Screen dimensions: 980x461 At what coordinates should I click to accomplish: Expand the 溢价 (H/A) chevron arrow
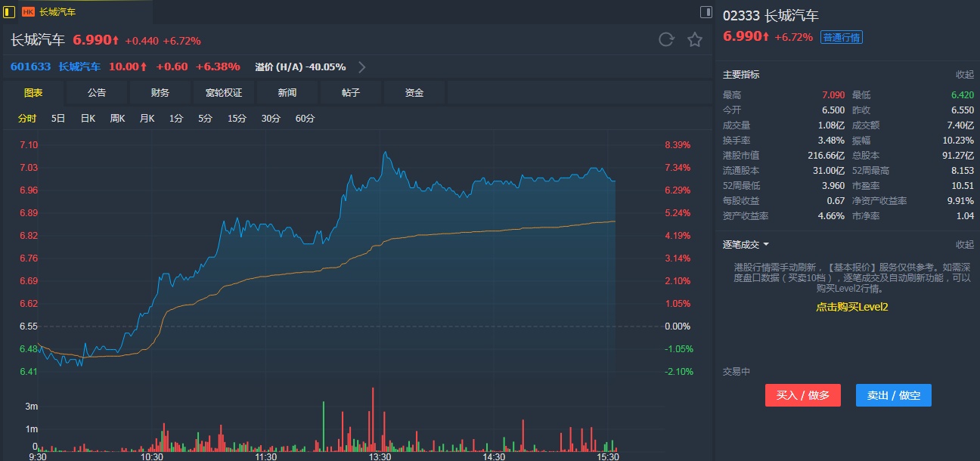click(x=362, y=67)
